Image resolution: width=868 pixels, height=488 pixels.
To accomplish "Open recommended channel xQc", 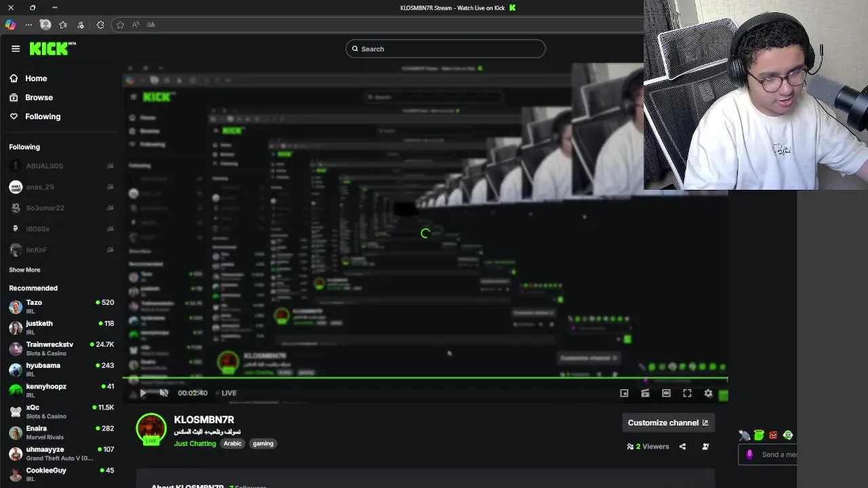I will click(61, 411).
